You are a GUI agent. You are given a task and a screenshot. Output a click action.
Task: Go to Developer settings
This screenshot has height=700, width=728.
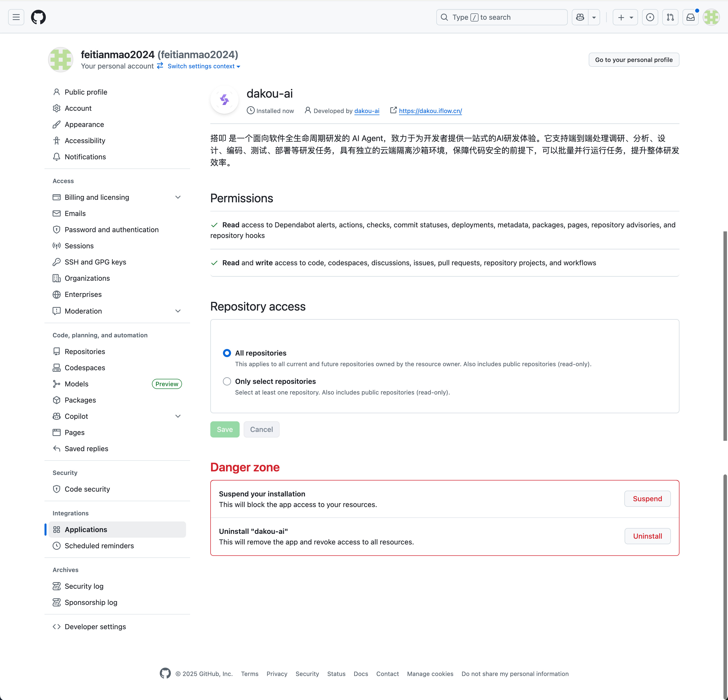tap(95, 627)
